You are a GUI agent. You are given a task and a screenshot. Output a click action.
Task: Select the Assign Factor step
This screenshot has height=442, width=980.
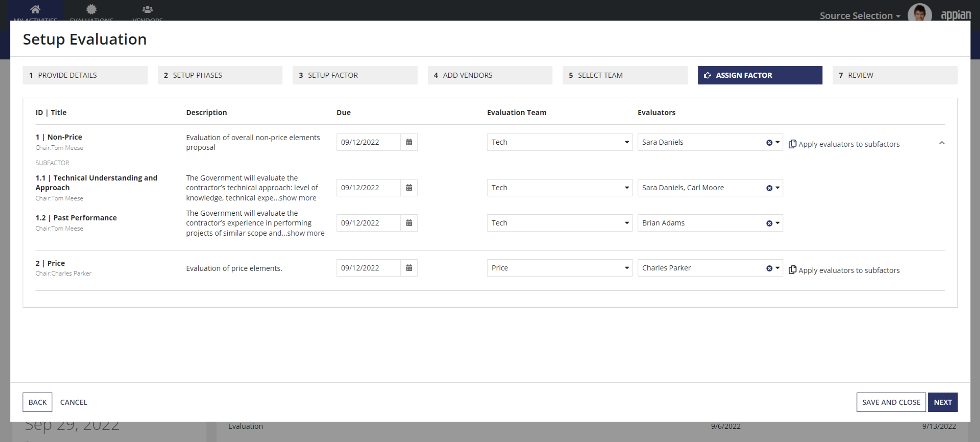coord(760,75)
